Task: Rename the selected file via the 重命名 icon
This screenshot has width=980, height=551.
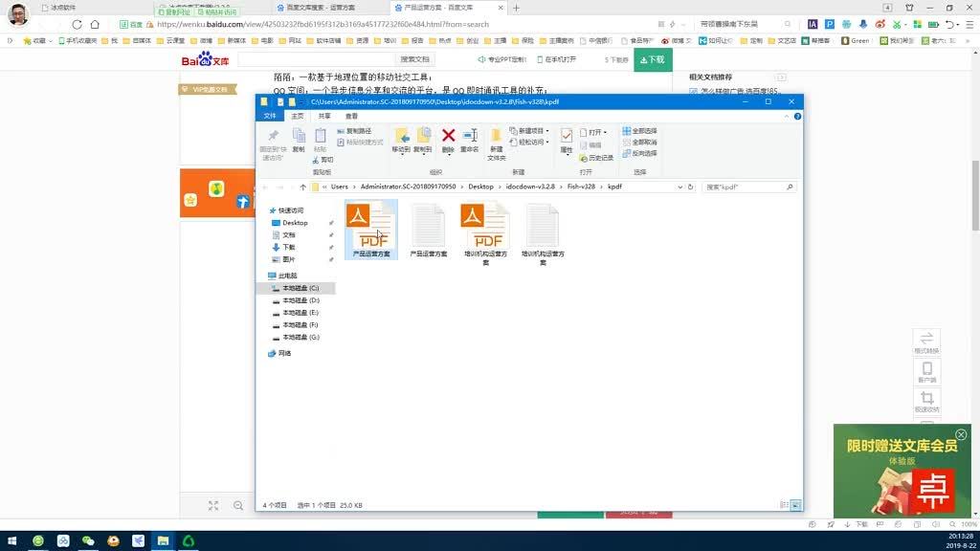Action: point(471,138)
